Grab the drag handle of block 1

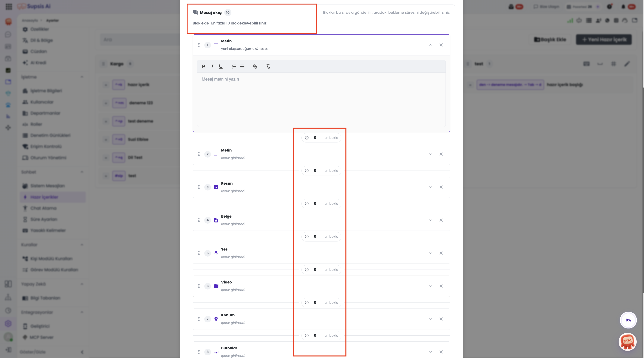(199, 45)
